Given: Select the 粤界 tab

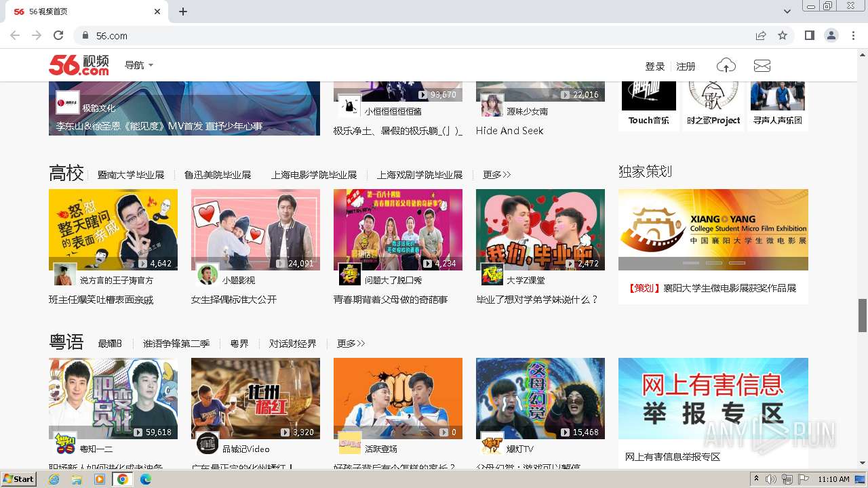Looking at the screenshot, I should (239, 344).
